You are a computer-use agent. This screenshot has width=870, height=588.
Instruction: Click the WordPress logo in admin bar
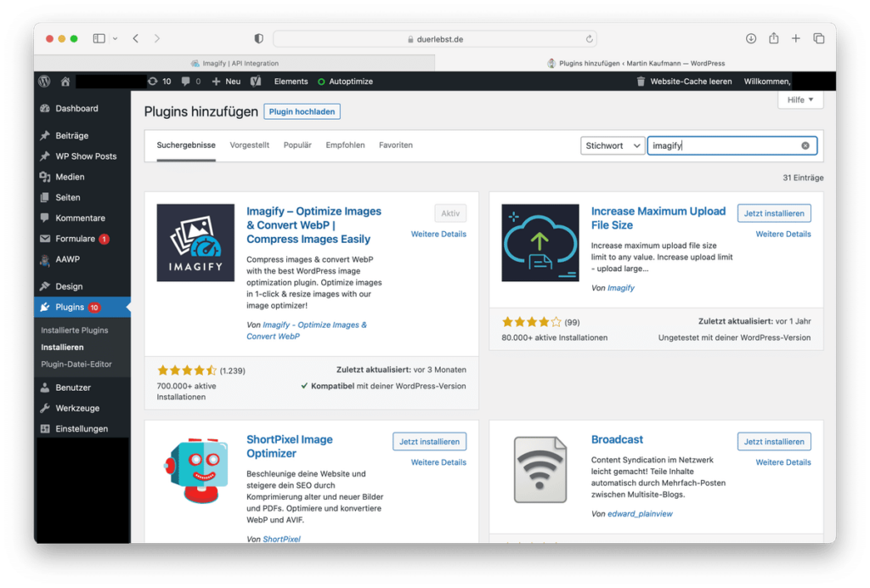[x=44, y=81]
